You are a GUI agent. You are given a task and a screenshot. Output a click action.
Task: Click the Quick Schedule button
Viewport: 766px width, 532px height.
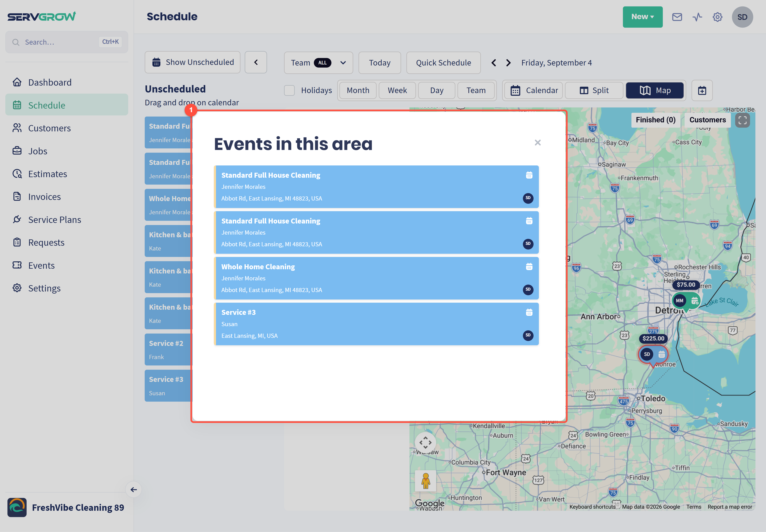[443, 63]
